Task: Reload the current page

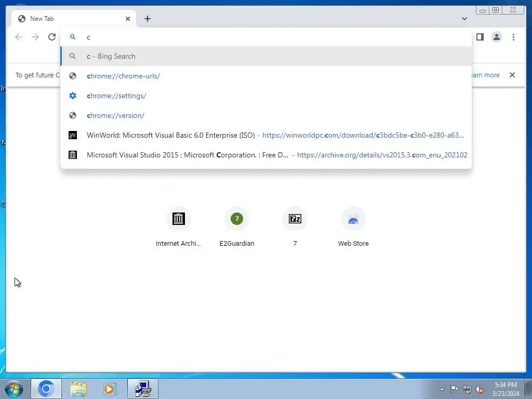Action: point(52,37)
